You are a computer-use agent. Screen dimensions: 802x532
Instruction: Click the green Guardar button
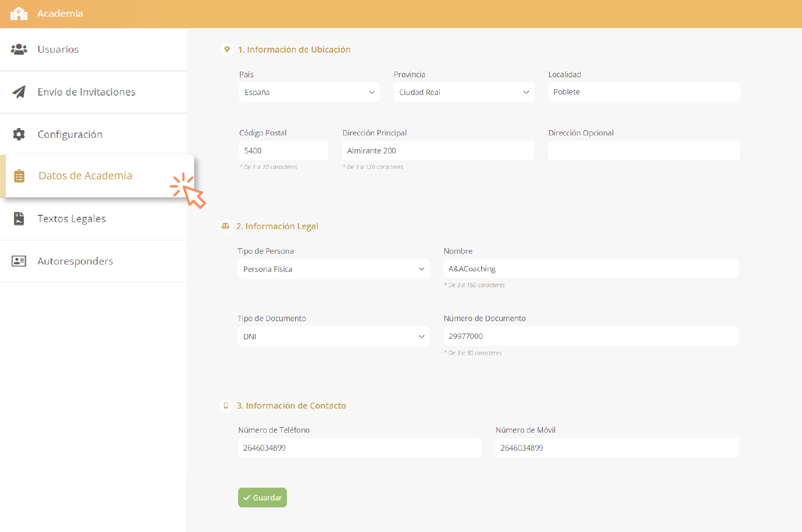point(262,498)
